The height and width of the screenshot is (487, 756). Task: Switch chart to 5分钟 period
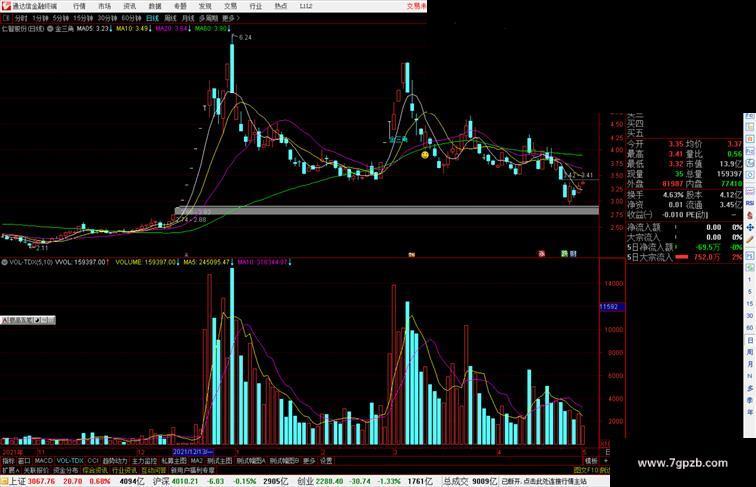61,18
